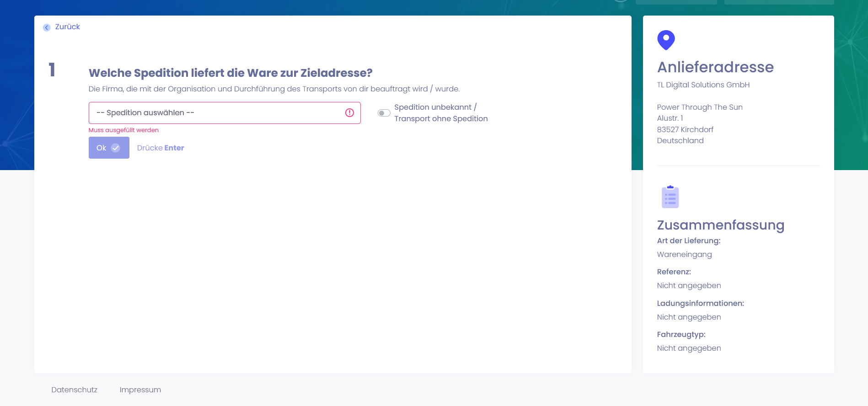Screen dimensions: 868x406
Task: Click the Zurück link text
Action: (67, 27)
